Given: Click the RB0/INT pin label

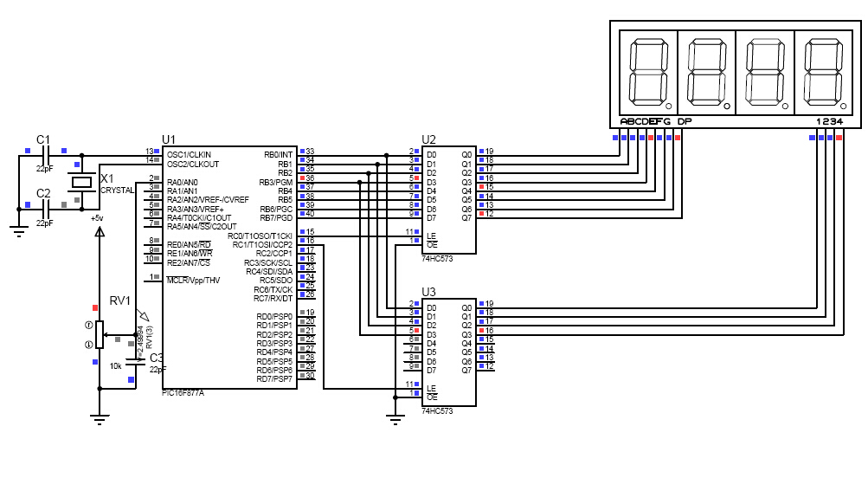Looking at the screenshot, I should click(x=278, y=154).
